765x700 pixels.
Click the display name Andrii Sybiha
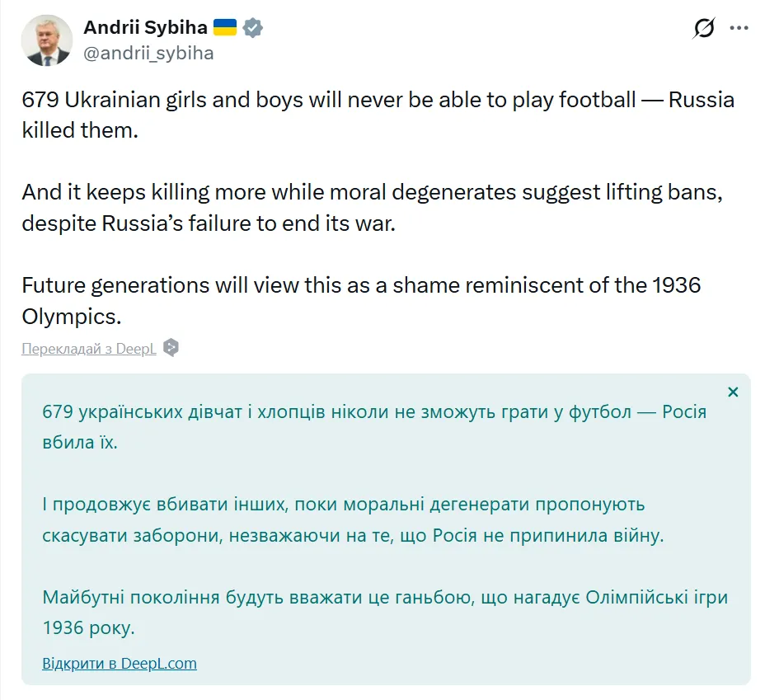pos(145,28)
